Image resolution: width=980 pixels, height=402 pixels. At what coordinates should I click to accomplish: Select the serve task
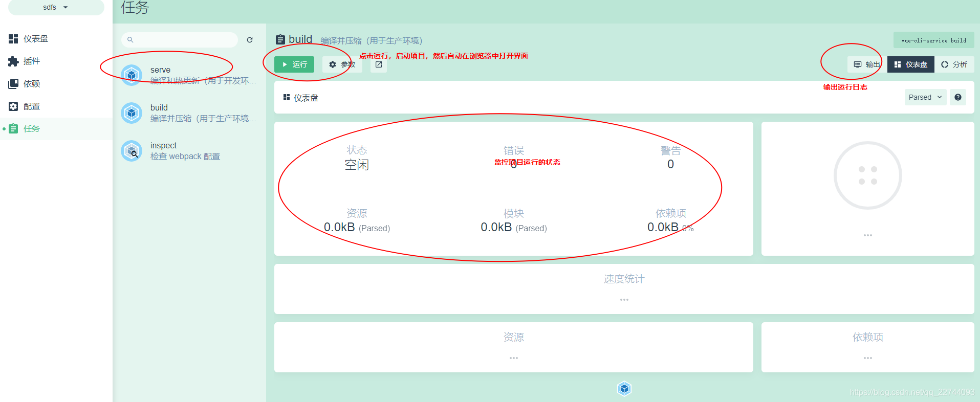click(x=189, y=75)
